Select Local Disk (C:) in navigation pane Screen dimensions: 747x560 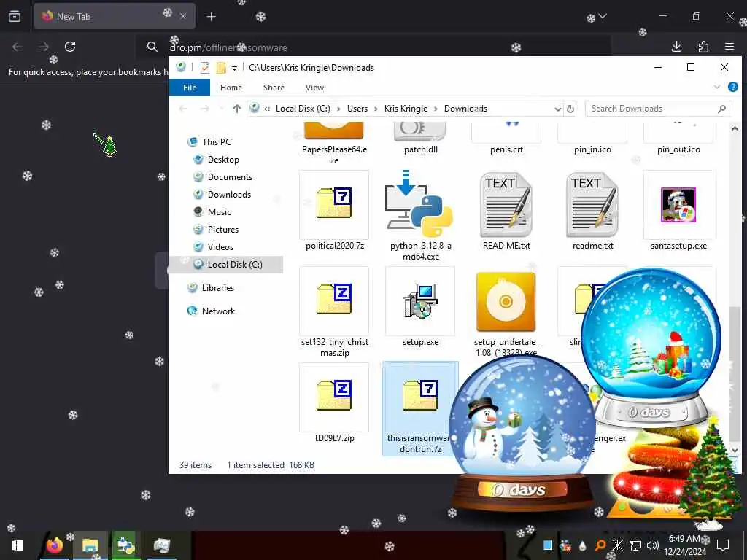(x=234, y=265)
